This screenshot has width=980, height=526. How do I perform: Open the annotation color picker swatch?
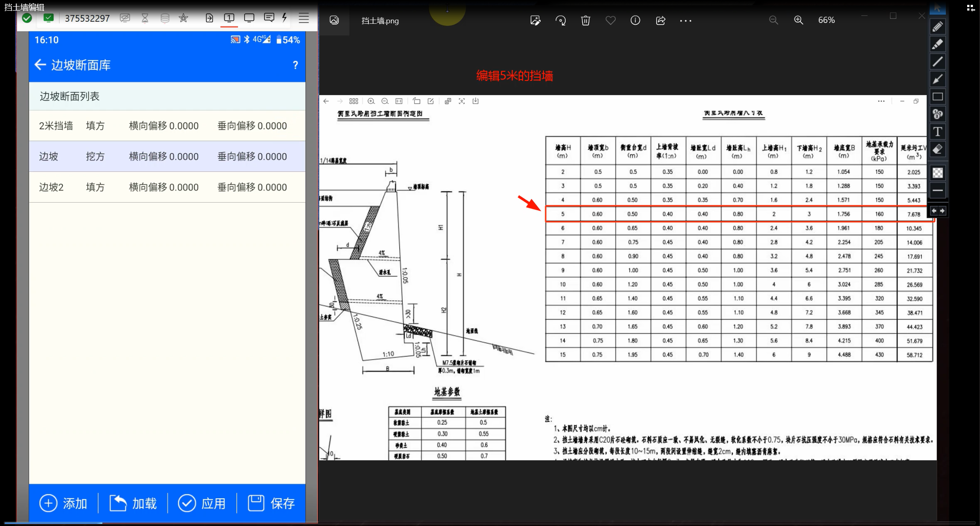click(937, 173)
